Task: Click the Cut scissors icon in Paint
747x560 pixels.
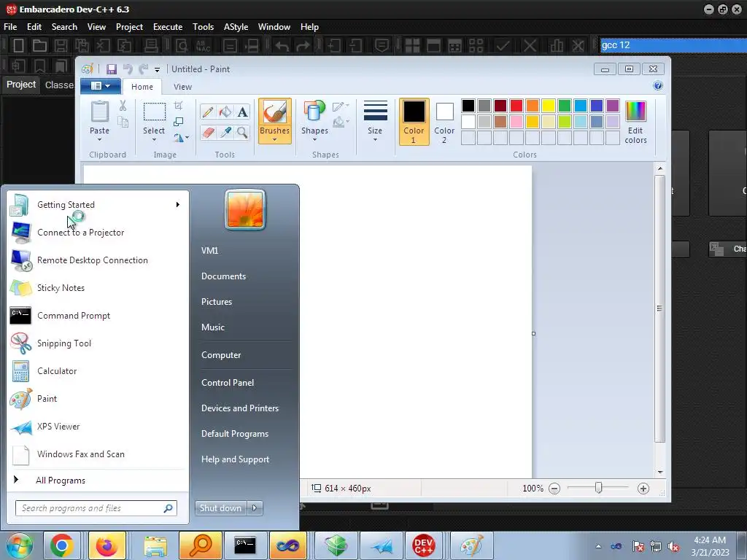Action: tap(123, 106)
